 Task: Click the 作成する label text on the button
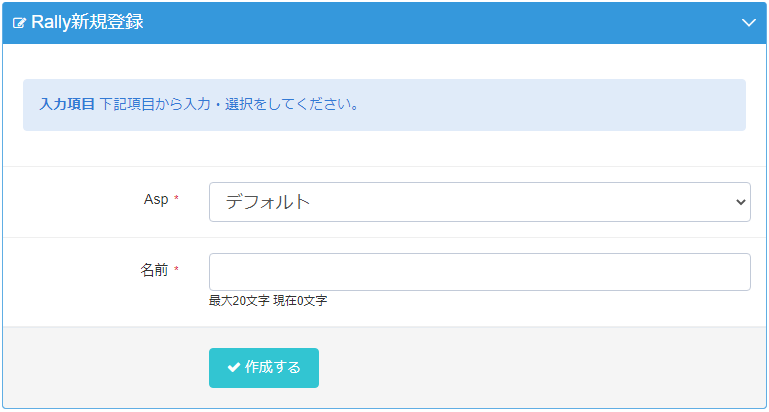[x=273, y=367]
